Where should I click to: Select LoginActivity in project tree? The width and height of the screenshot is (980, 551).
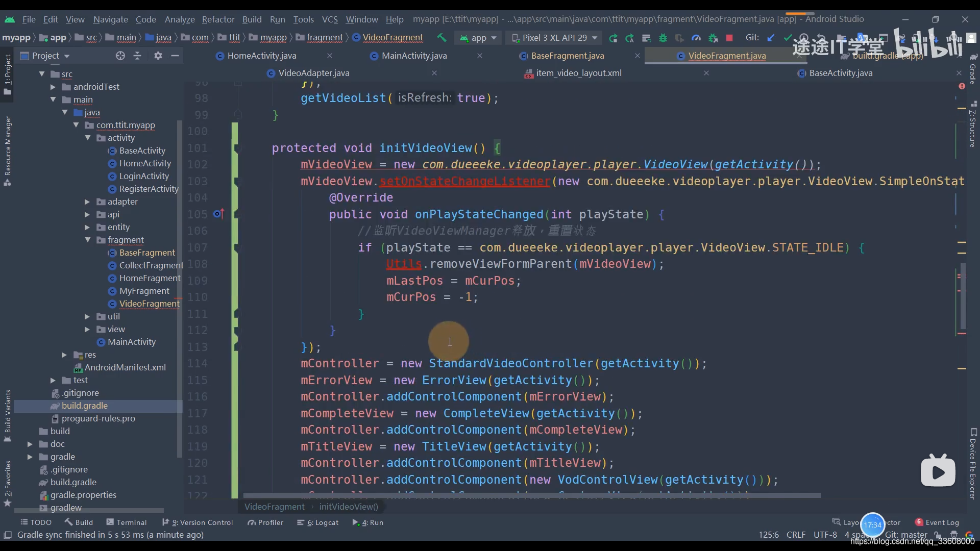click(143, 176)
